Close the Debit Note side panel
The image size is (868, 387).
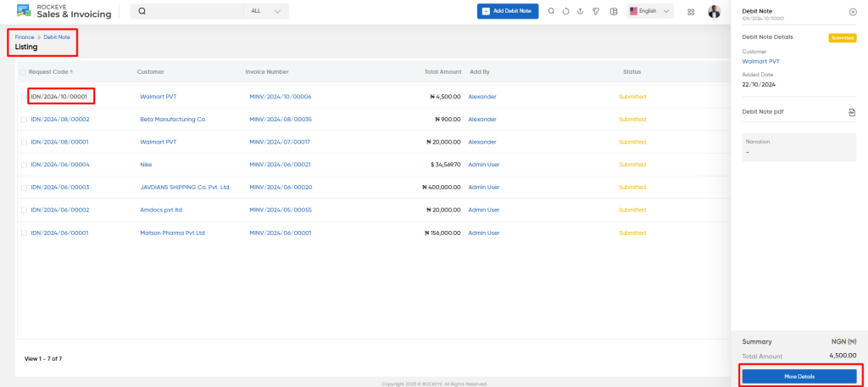[x=853, y=12]
